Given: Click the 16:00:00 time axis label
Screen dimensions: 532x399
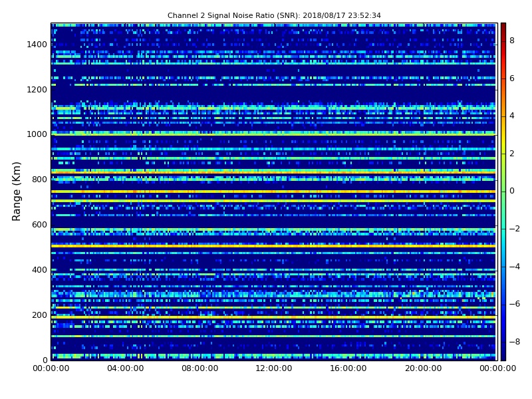Looking at the screenshot, I should pyautogui.click(x=348, y=368).
